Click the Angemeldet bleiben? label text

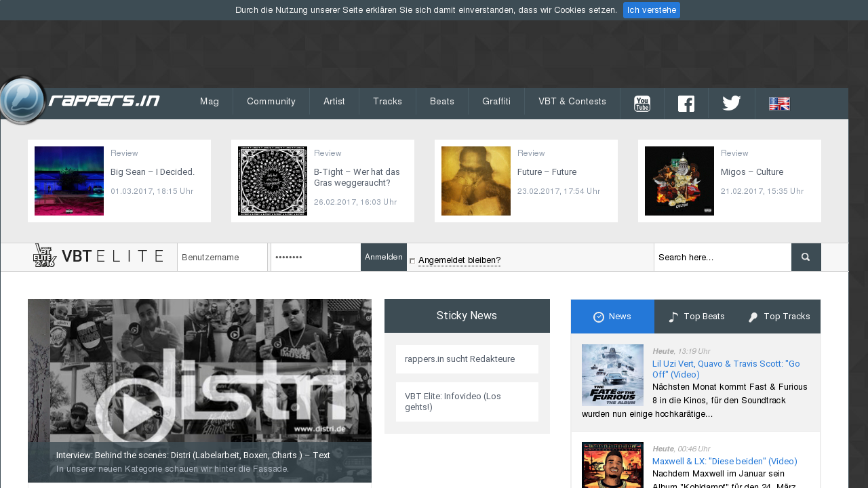pos(459,260)
